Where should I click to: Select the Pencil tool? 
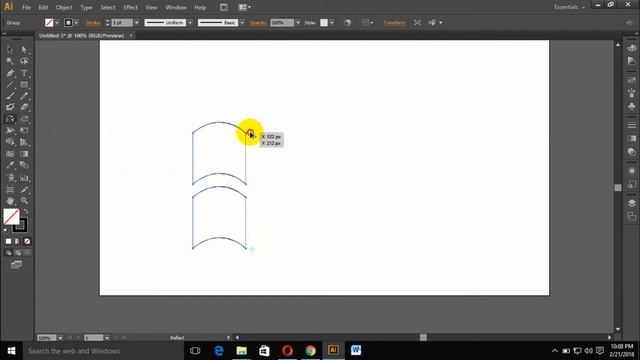[x=24, y=96]
